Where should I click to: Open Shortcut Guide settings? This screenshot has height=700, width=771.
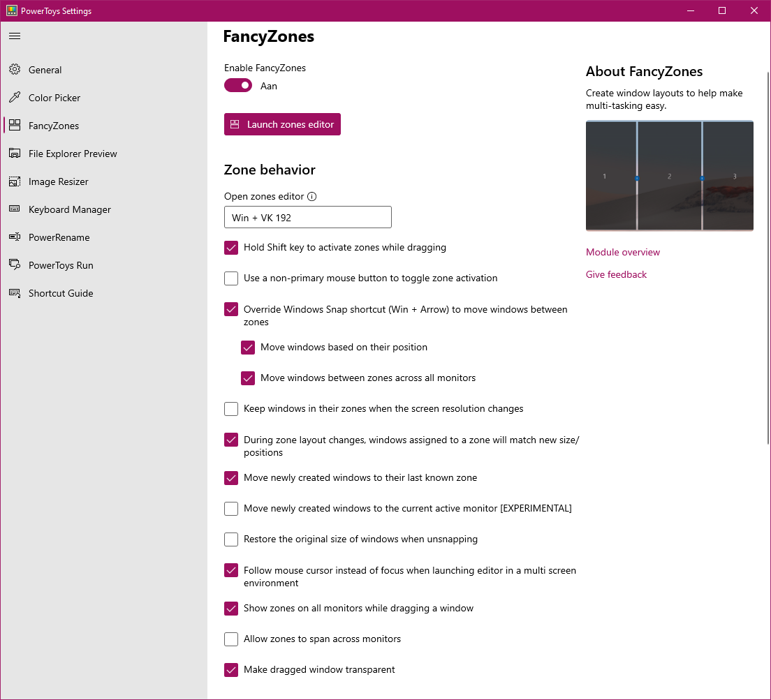[61, 293]
